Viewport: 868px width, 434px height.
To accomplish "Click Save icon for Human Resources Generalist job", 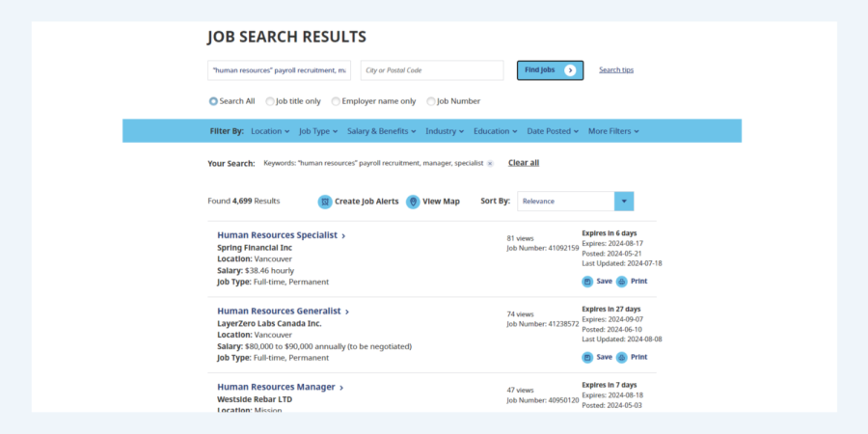I will click(x=587, y=357).
